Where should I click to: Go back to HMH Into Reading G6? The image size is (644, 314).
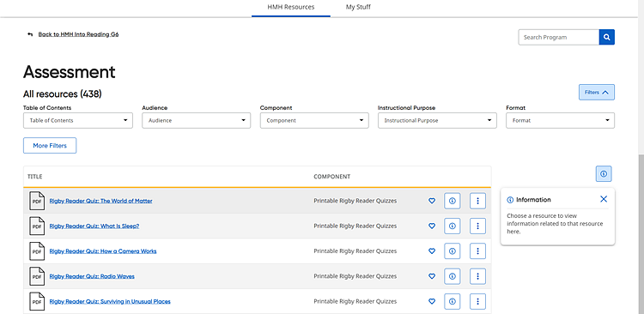[78, 34]
